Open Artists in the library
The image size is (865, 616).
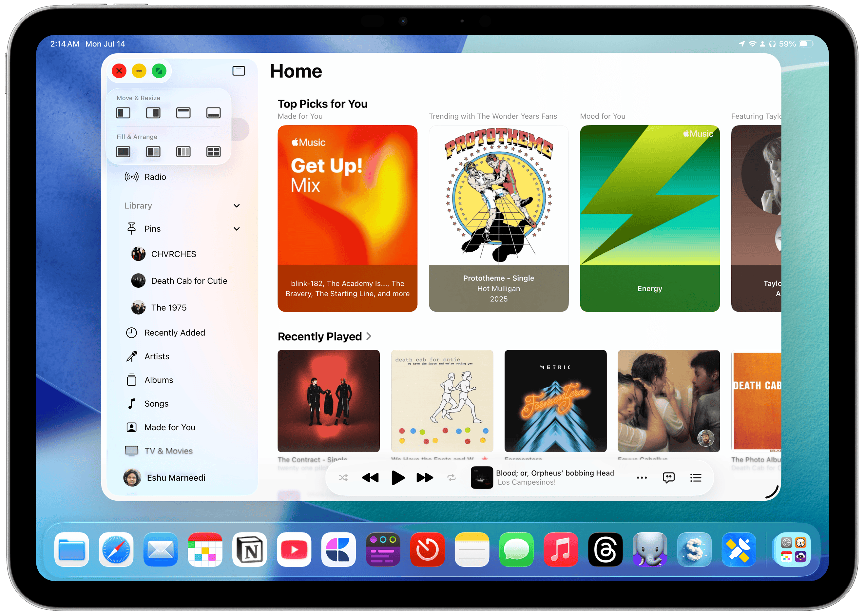pyautogui.click(x=182, y=356)
